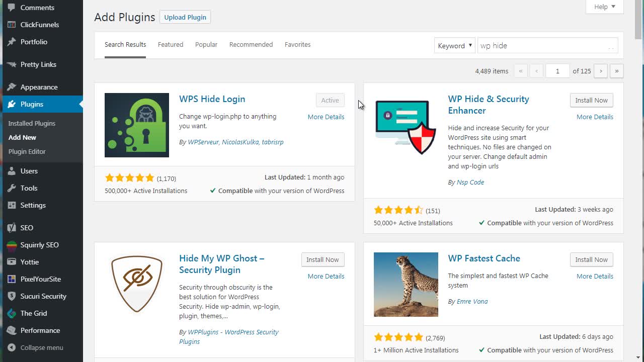Viewport: 644px width, 362px height.
Task: Click the 4,489 items count text
Action: point(492,71)
